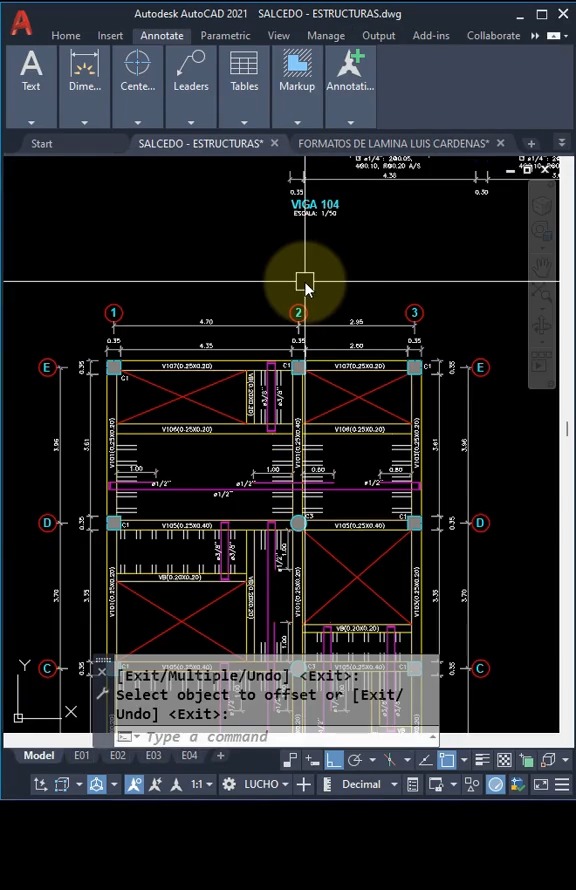Expand the Tables panel dropdown arrow
The image size is (576, 890).
coord(244,123)
